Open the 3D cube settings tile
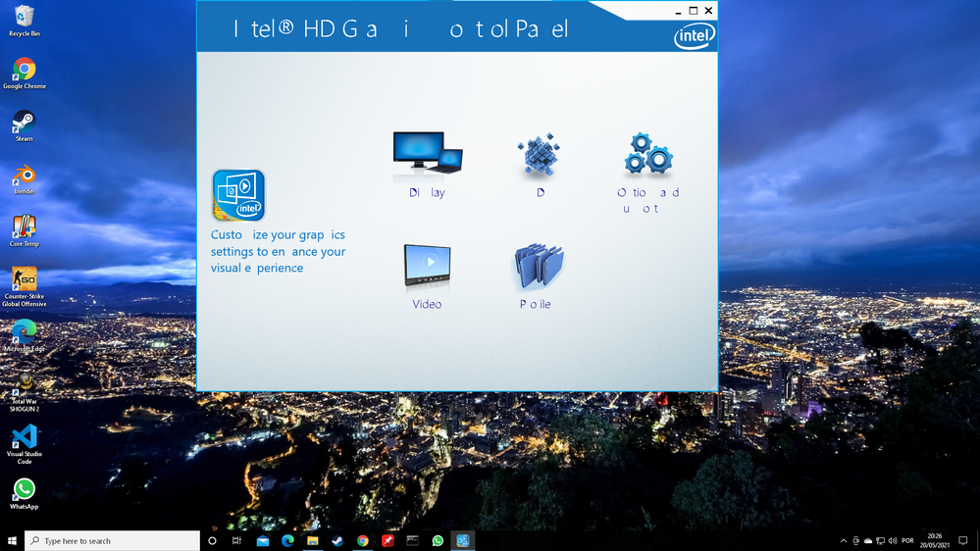The width and height of the screenshot is (980, 551). (x=540, y=165)
